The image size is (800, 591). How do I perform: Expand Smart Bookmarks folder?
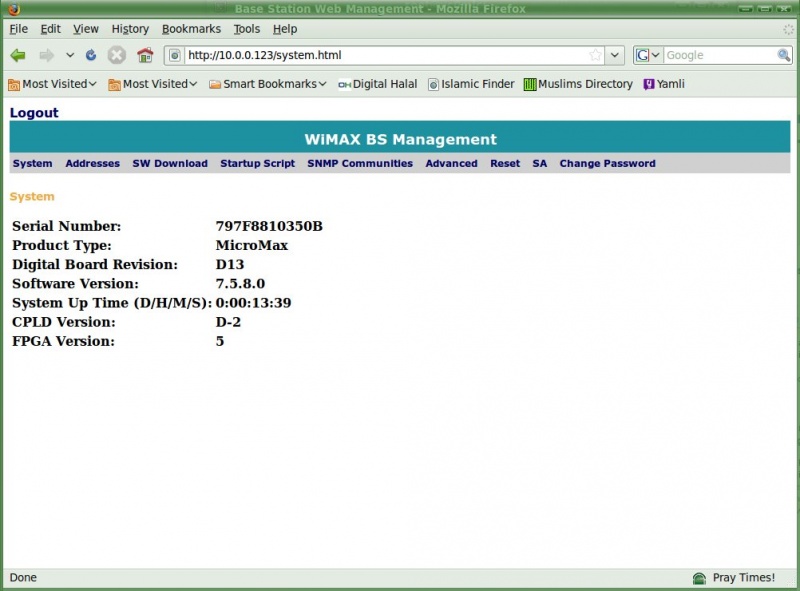[267, 84]
